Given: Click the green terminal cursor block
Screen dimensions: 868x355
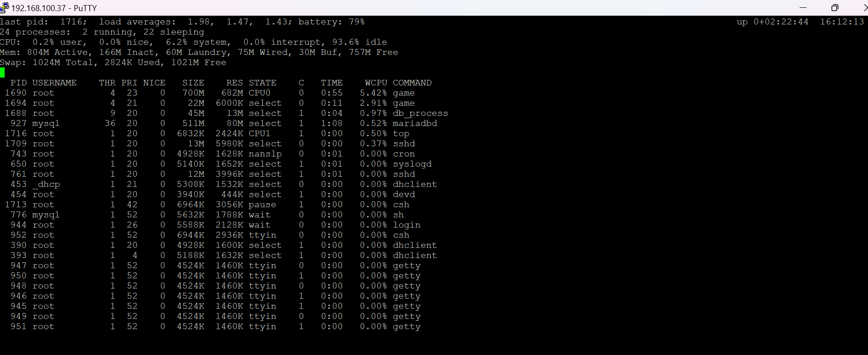Looking at the screenshot, I should (2, 72).
